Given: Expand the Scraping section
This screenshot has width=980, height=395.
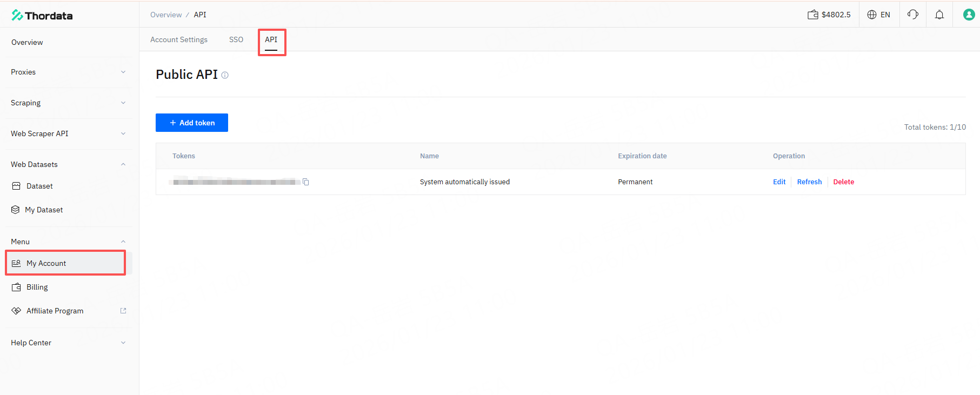Looking at the screenshot, I should (x=68, y=103).
